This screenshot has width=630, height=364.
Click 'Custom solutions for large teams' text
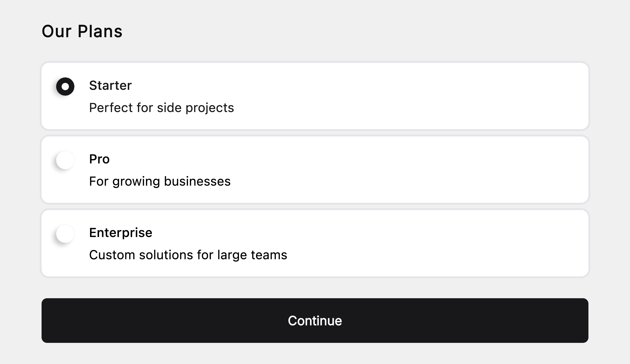click(188, 255)
